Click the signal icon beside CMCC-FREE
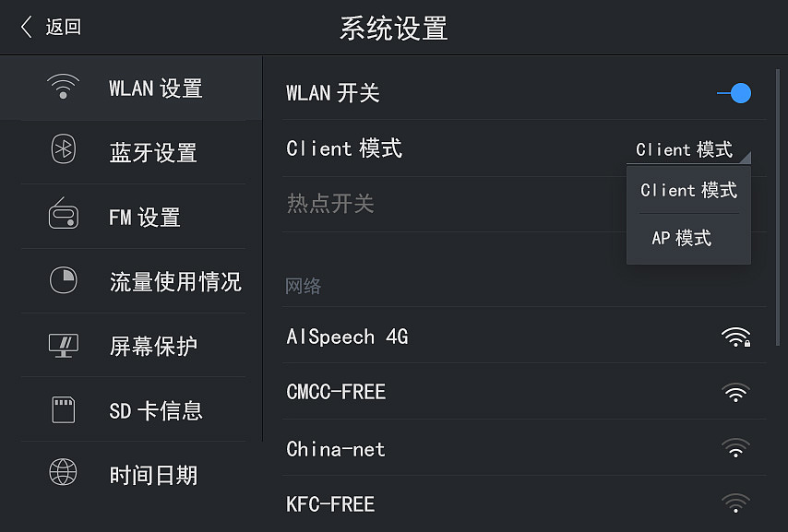788x532 pixels. coord(735,392)
